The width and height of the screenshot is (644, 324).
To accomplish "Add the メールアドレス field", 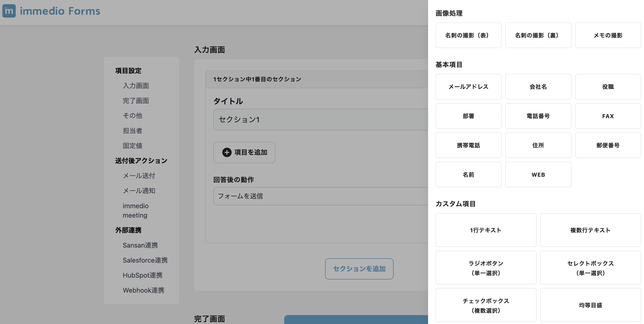I will click(468, 87).
